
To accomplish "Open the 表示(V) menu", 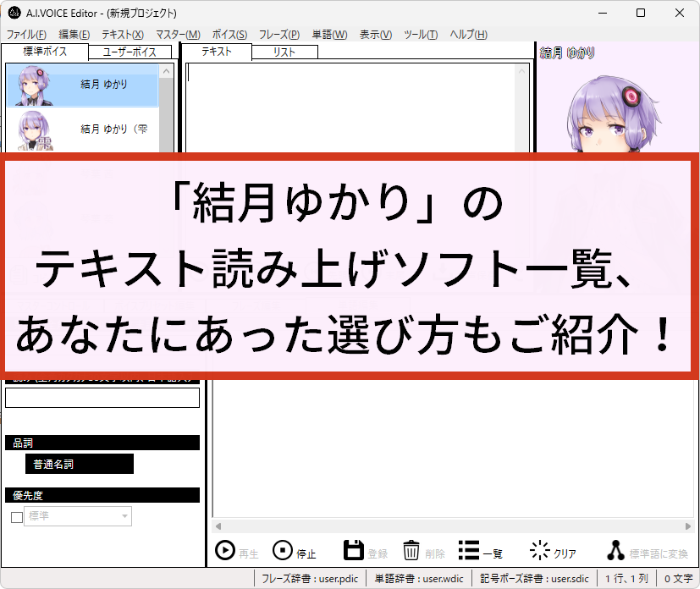I will 376,35.
